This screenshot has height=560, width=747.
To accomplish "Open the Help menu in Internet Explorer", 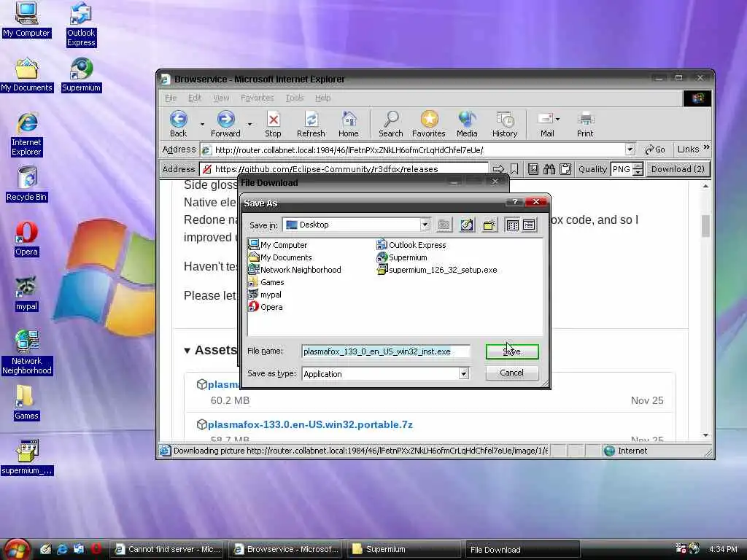I will pyautogui.click(x=322, y=98).
